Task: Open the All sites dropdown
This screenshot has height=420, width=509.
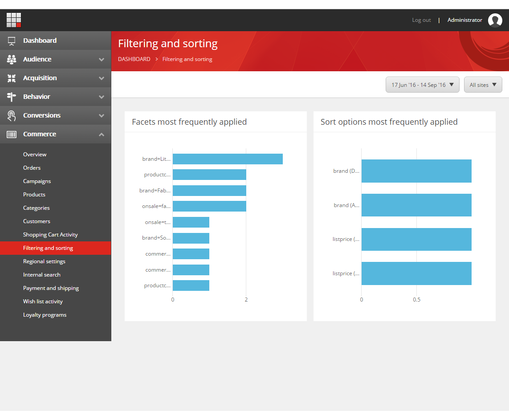Action: 483,85
